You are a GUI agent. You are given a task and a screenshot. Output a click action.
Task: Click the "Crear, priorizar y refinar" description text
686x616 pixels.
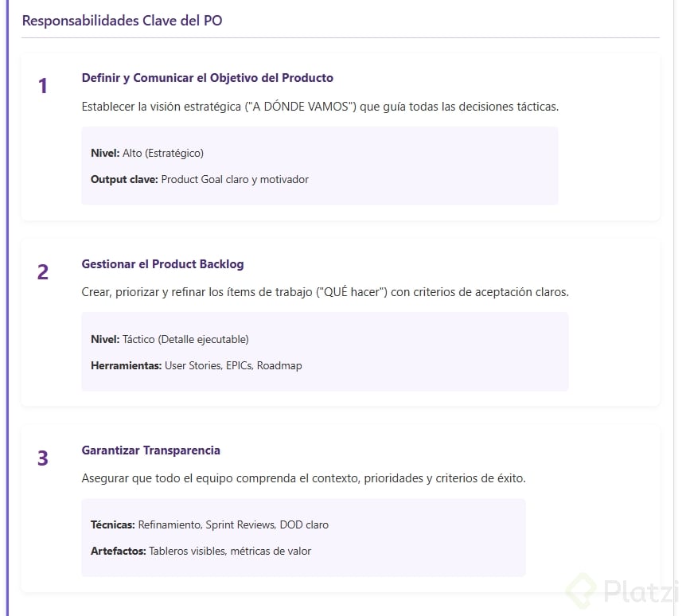(x=325, y=292)
